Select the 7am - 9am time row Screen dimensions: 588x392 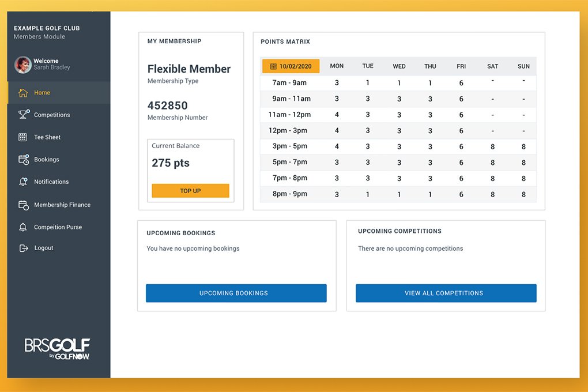289,83
